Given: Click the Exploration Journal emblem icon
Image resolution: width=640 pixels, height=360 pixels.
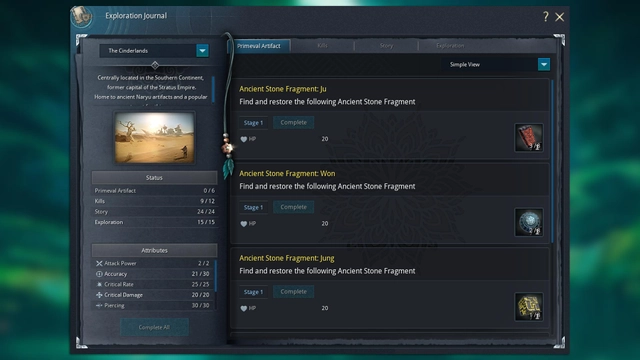Looking at the screenshot, I should [82, 17].
